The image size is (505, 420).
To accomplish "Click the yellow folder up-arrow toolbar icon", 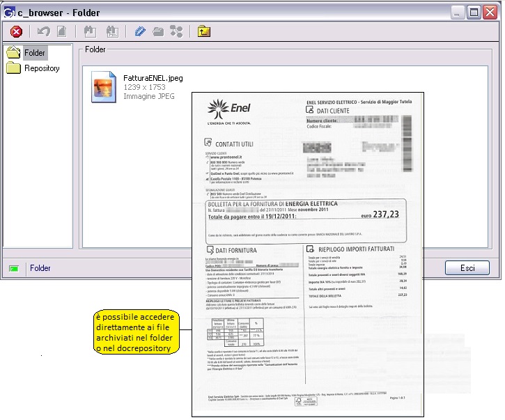I will coord(204,31).
